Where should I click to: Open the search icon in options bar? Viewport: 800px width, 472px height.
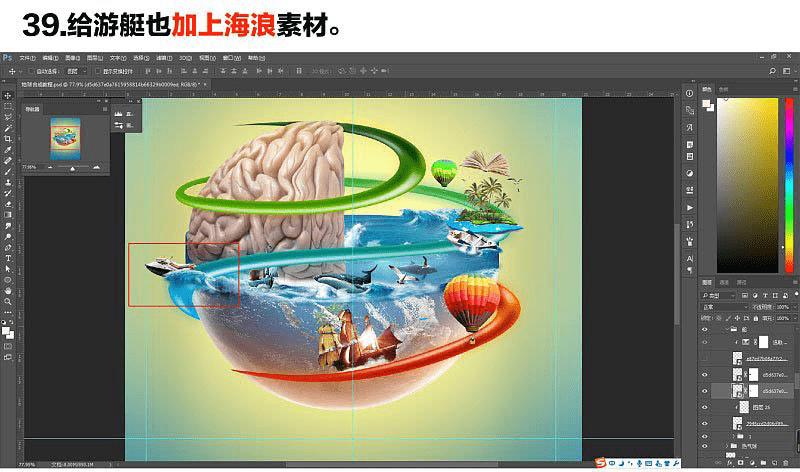772,71
